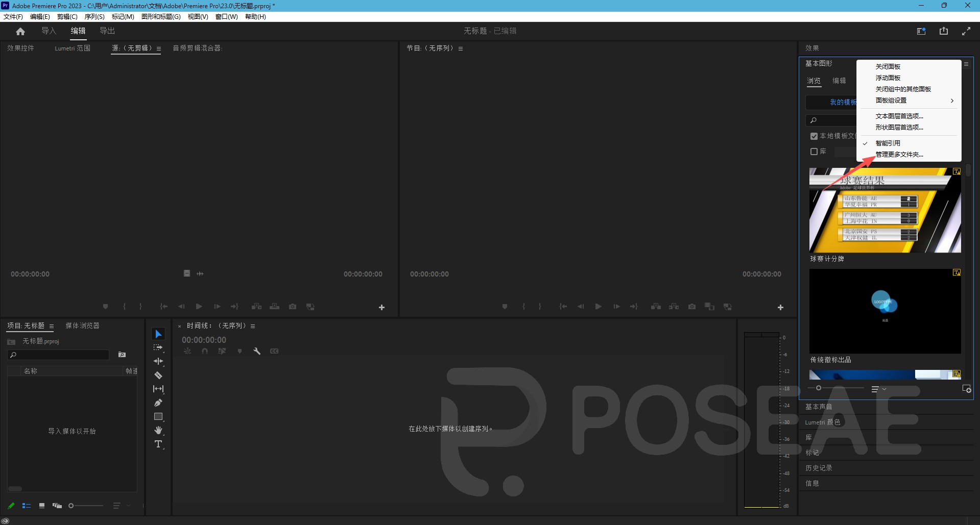This screenshot has height=525, width=980.
Task: Toggle insert sequences as nests button
Action: [x=187, y=351]
